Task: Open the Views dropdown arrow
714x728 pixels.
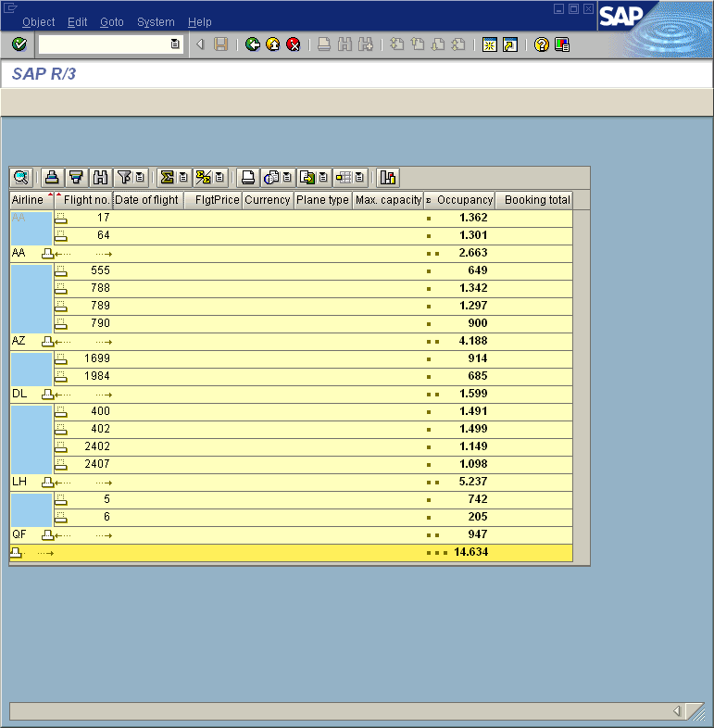Action: click(287, 177)
